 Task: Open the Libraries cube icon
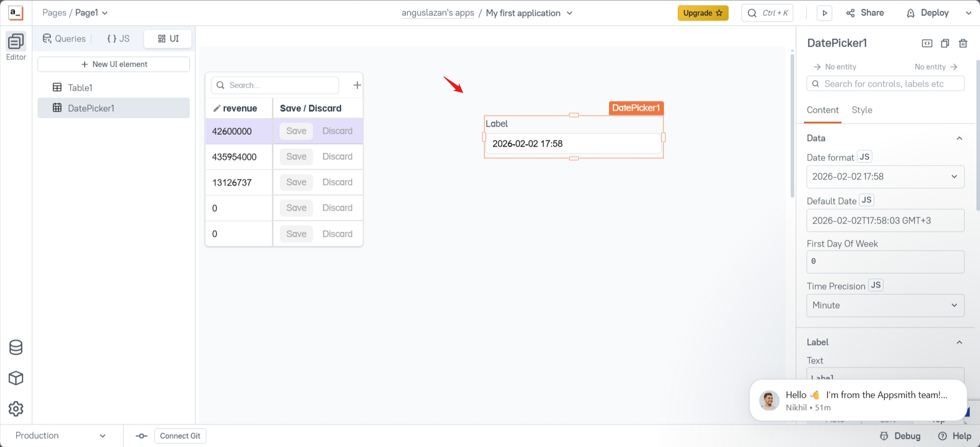click(x=16, y=378)
